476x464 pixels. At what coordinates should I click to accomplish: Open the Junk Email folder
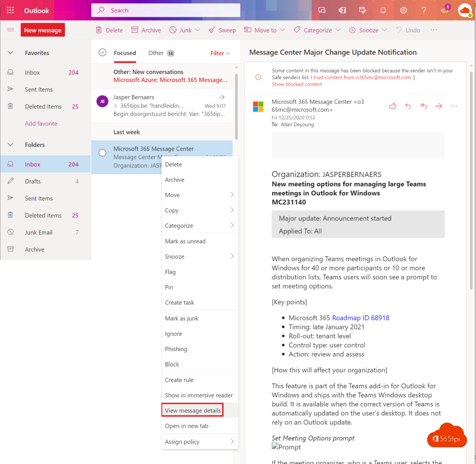[46, 232]
